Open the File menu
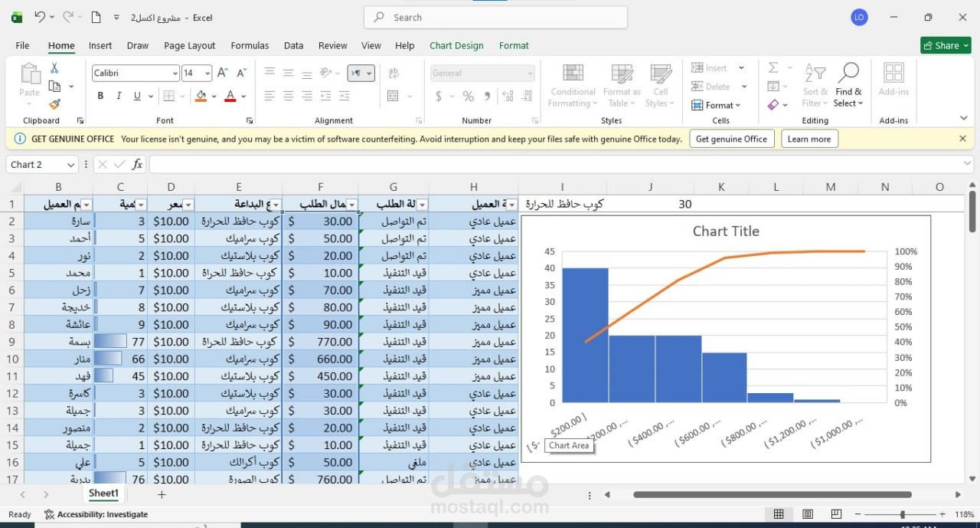The height and width of the screenshot is (528, 980). tap(22, 45)
